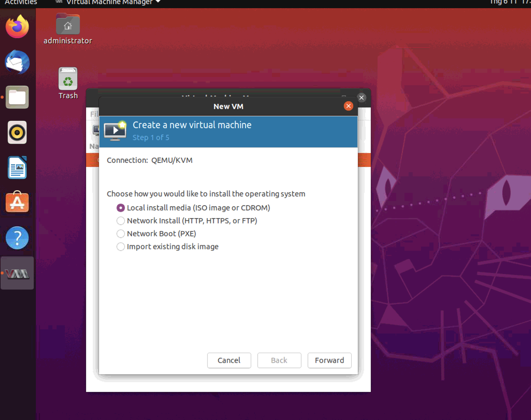The width and height of the screenshot is (531, 420).
Task: Launch LibreOffice Writer from the dock
Action: pyautogui.click(x=17, y=167)
